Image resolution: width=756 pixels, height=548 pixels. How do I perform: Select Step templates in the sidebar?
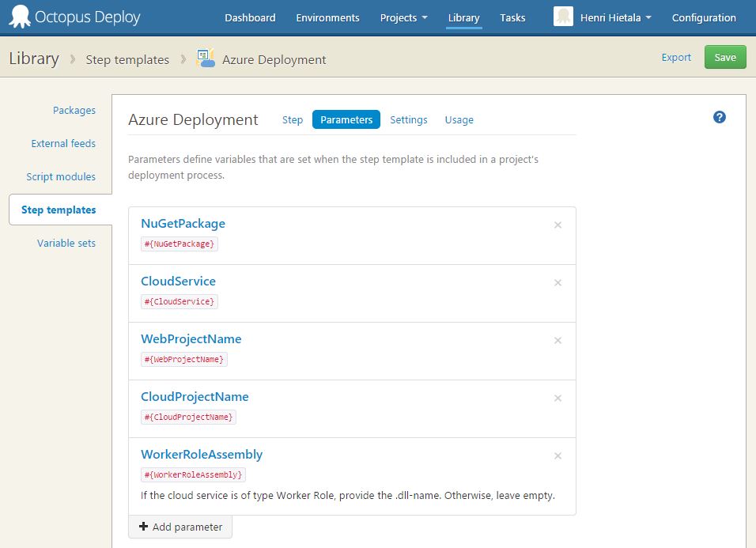tap(59, 210)
